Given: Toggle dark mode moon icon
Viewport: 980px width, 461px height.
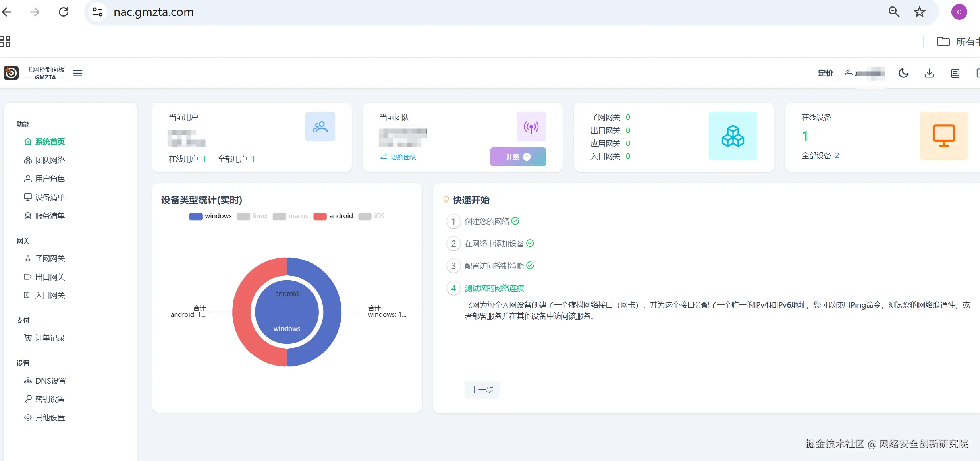Looking at the screenshot, I should click(x=903, y=73).
